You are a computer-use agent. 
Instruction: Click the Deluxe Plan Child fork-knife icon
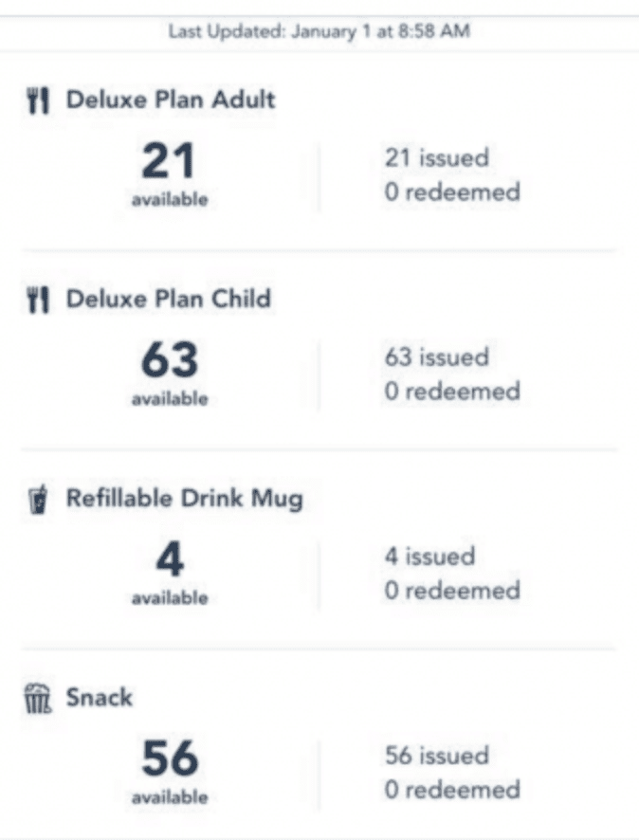(37, 301)
